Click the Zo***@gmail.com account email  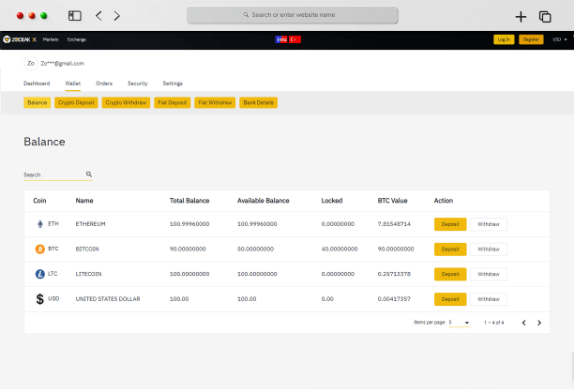[62, 63]
